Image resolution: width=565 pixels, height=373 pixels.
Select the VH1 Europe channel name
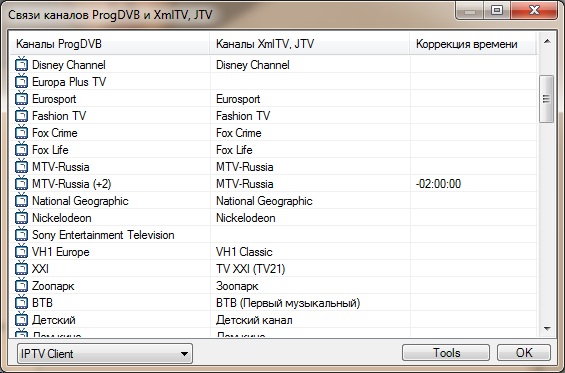click(x=61, y=252)
